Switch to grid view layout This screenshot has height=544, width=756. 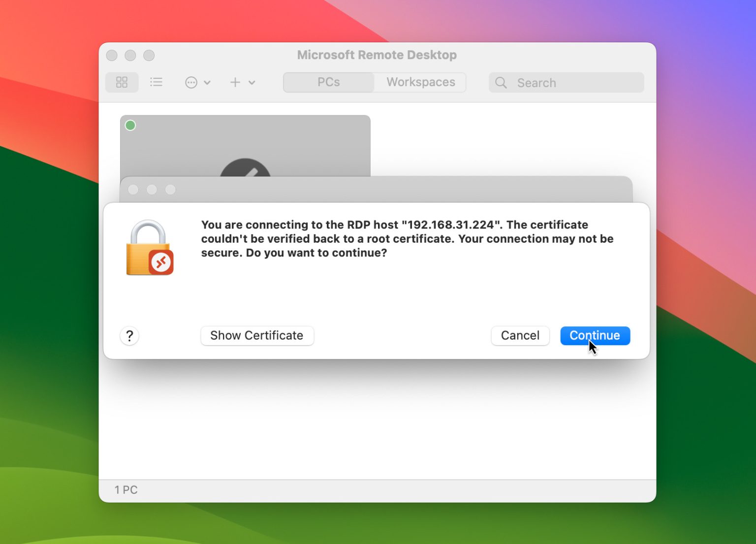click(x=122, y=82)
